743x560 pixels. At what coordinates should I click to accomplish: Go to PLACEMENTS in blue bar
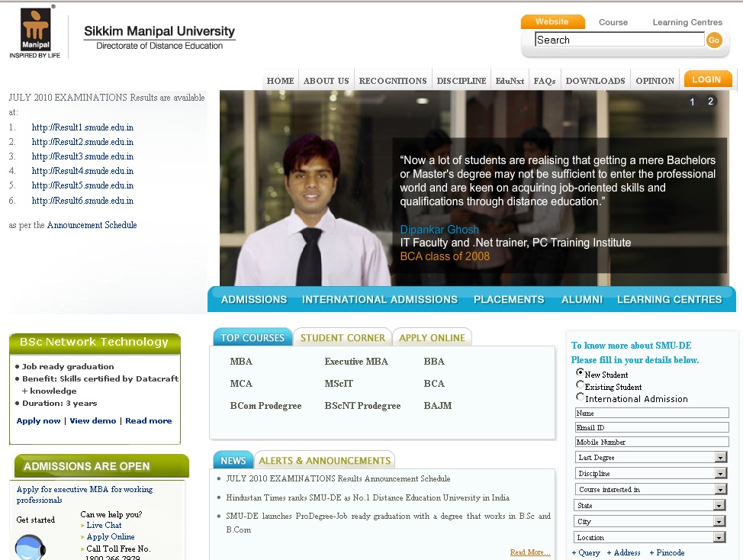[x=510, y=299]
